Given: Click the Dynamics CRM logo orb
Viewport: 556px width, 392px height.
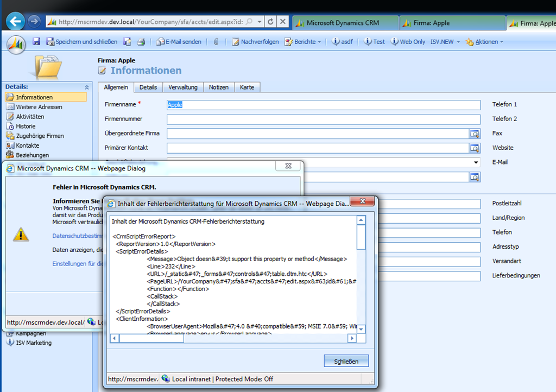Looking at the screenshot, I should click(x=16, y=45).
